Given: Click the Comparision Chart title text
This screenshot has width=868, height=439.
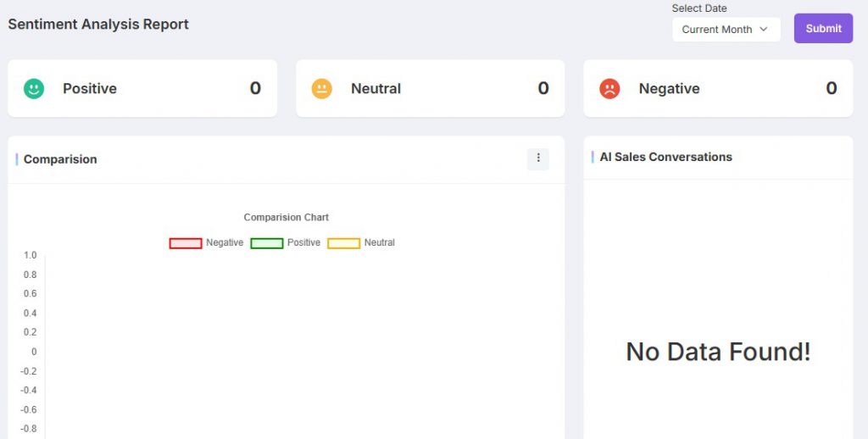Looking at the screenshot, I should click(286, 218).
